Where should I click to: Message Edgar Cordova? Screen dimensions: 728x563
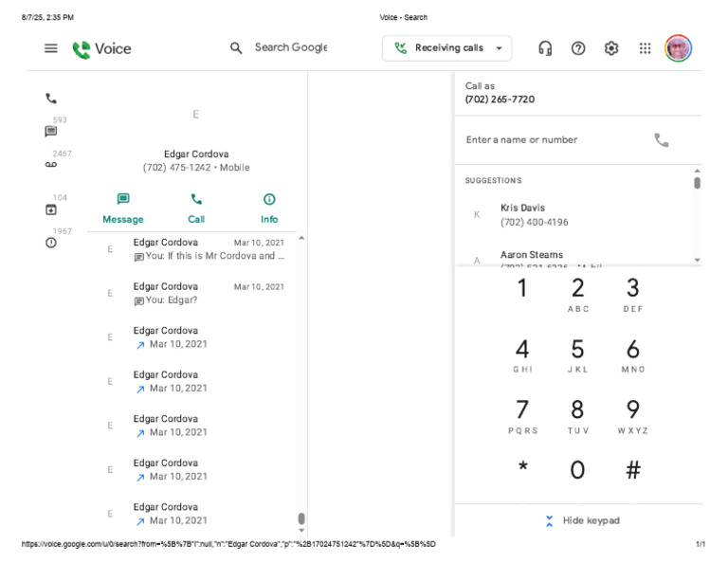point(123,209)
